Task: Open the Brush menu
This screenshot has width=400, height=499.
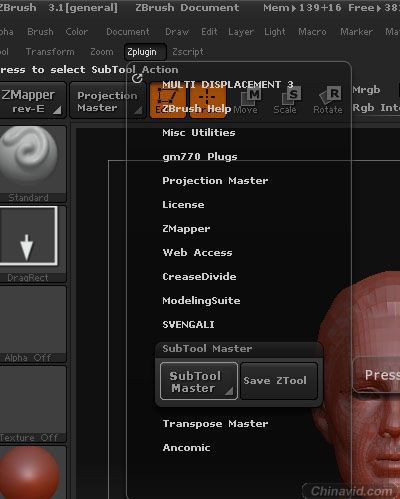Action: tap(40, 32)
